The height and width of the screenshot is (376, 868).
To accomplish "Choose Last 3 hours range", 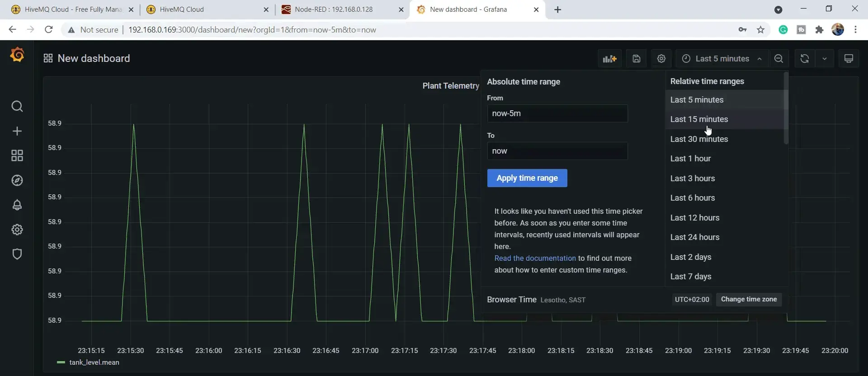I will (724, 179).
